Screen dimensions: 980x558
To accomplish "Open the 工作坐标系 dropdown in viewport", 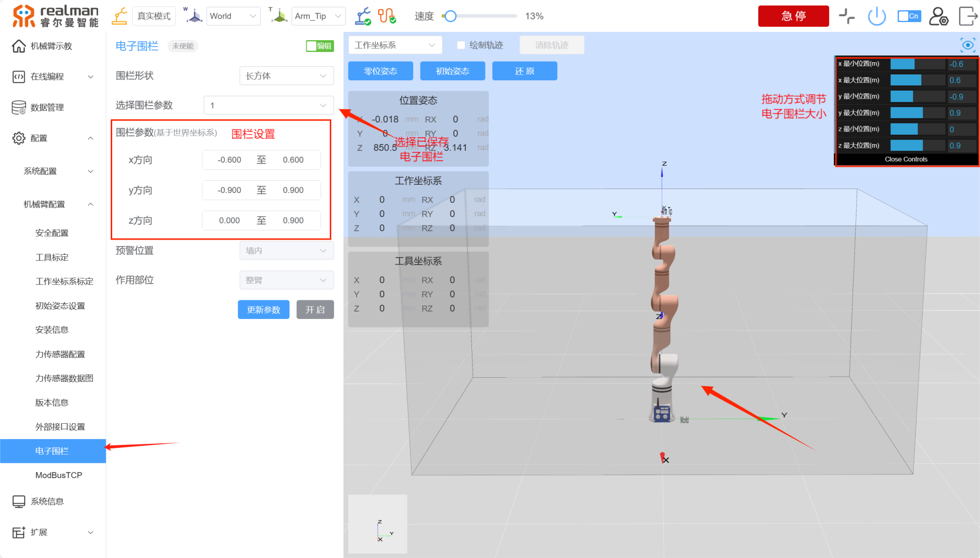I will point(395,45).
